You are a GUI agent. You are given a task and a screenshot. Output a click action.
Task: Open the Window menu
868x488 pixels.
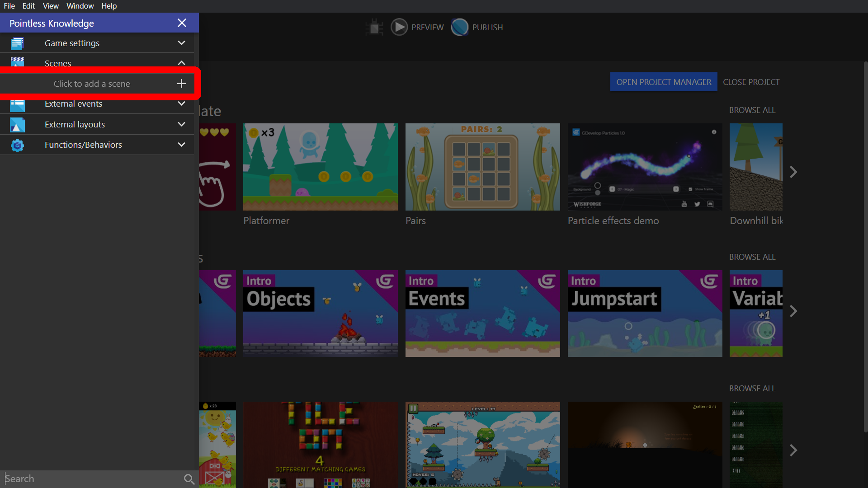(x=80, y=6)
